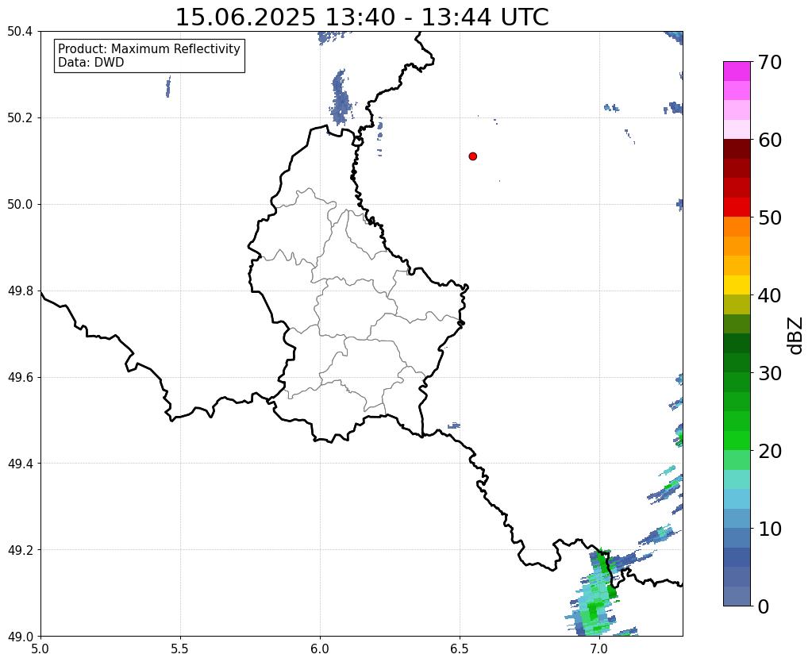Screen dimensions: 812x662
Task: Click the colorbar tick label 50
Action: [770, 217]
